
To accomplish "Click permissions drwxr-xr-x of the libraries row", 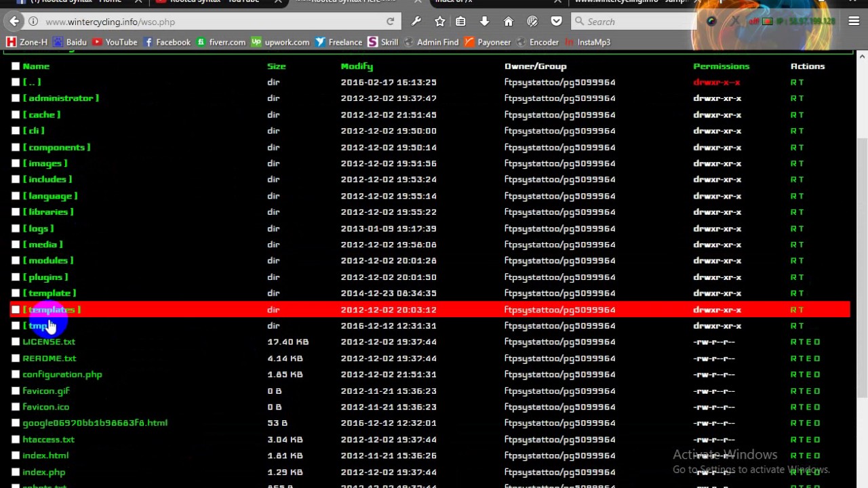I will [x=717, y=212].
